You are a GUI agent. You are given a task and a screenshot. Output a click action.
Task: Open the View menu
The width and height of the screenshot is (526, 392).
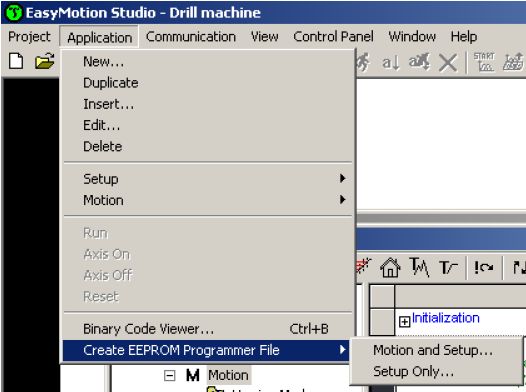coord(265,37)
